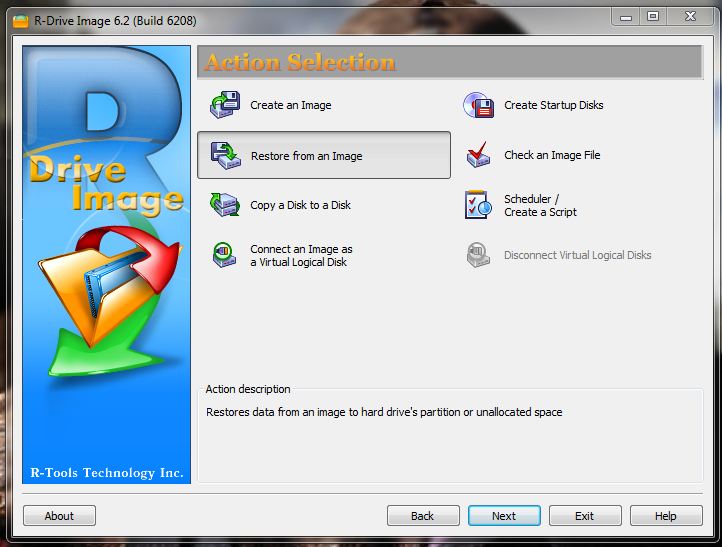
Task: Open the About dialog
Action: (x=59, y=516)
